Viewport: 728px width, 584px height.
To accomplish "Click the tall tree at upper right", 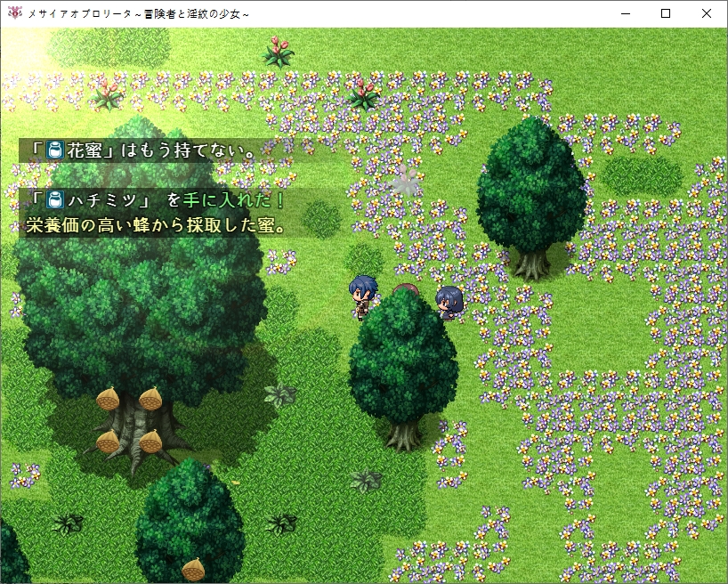I will 531,198.
